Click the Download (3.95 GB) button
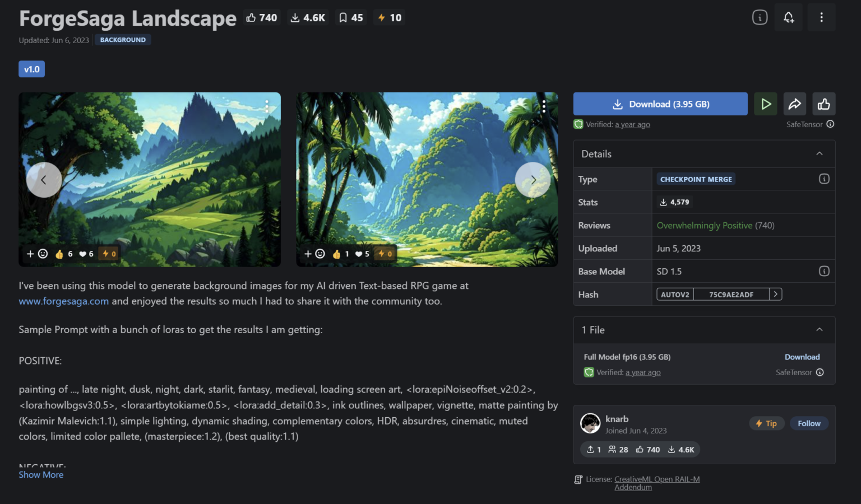861x504 pixels. (660, 104)
